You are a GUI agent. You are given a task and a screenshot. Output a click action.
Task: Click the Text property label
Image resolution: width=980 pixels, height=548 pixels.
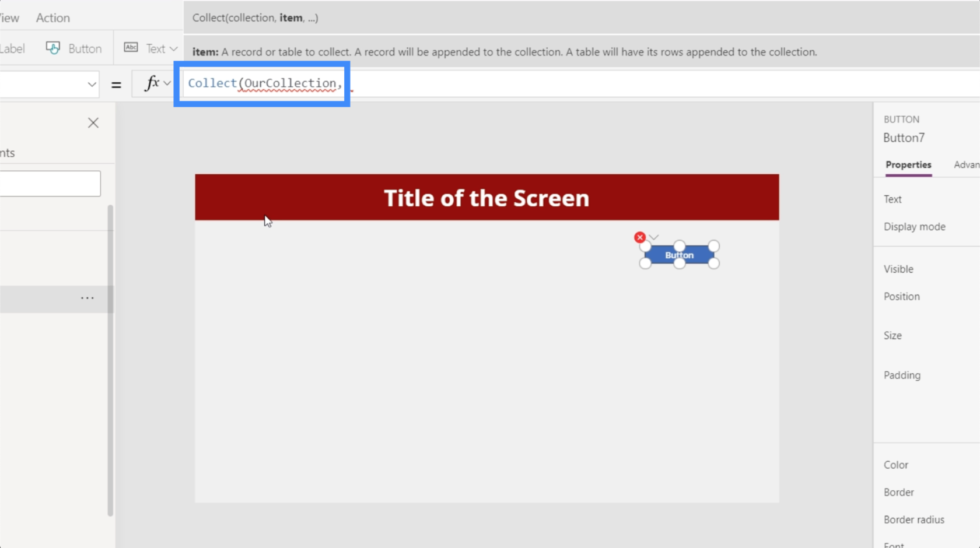click(x=892, y=199)
